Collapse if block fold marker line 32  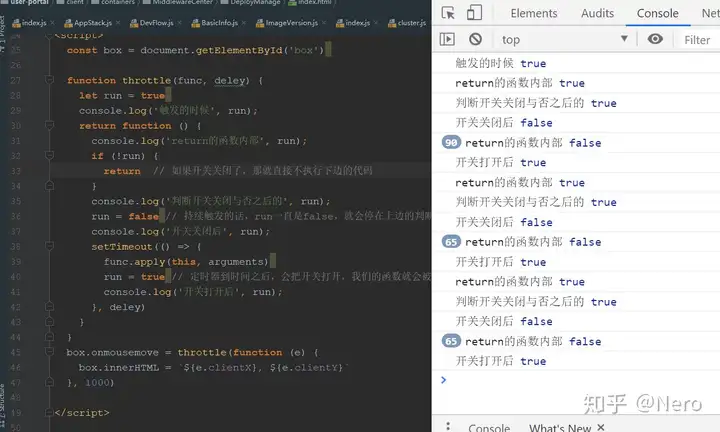pos(50,156)
